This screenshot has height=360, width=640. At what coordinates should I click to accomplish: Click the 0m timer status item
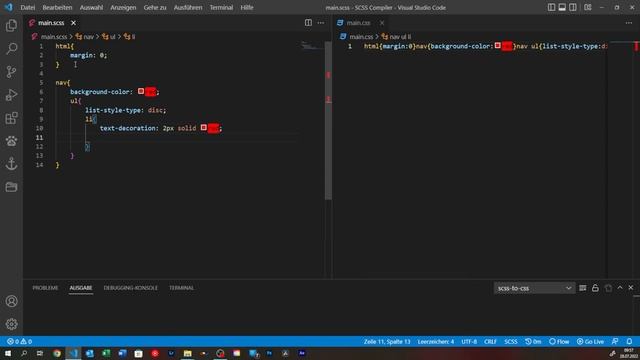[533, 342]
